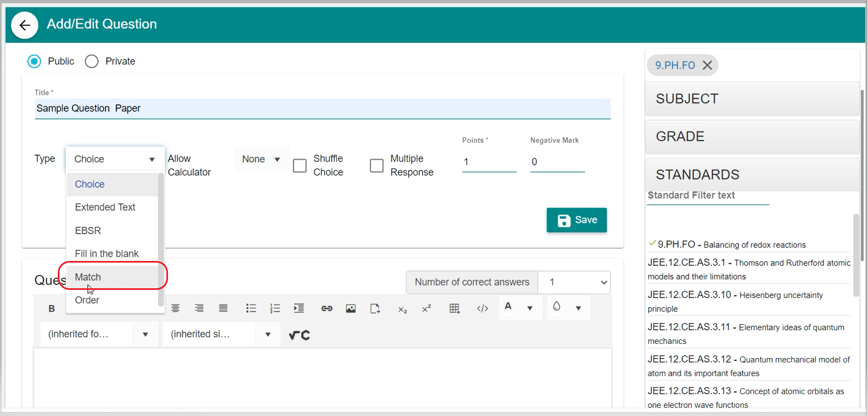Open the Allow Calculator dropdown

coord(261,159)
